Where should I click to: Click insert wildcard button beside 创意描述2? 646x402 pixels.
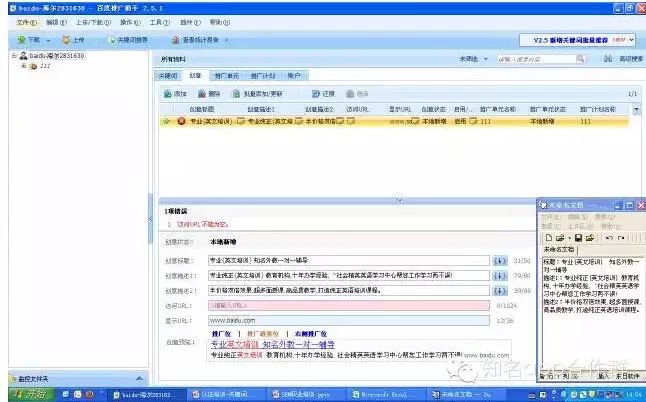click(499, 291)
